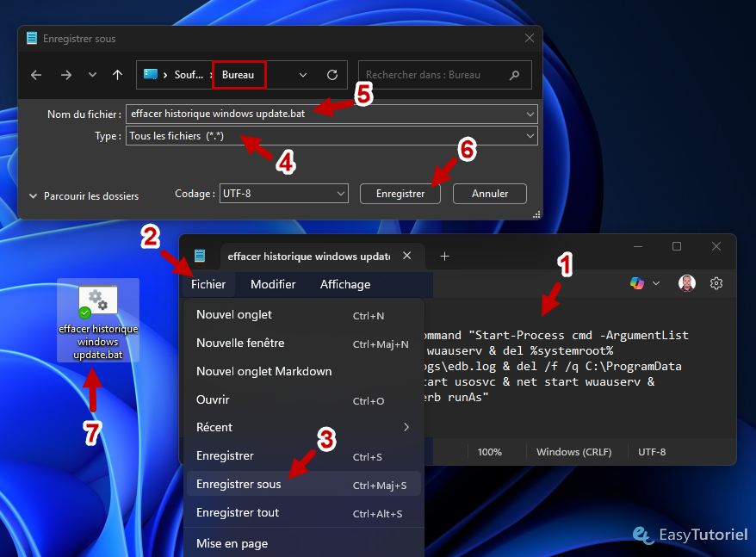Select the effacer historique .bat desktop file
Viewport: 756px width, 557px height.
[x=98, y=319]
